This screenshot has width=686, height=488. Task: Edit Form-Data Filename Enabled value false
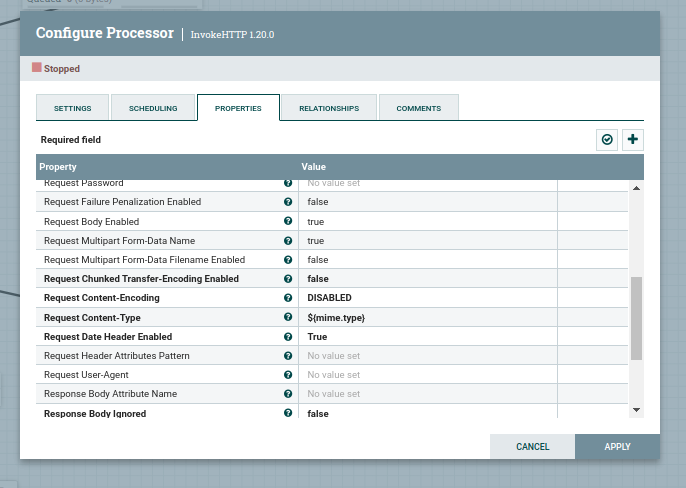428,260
